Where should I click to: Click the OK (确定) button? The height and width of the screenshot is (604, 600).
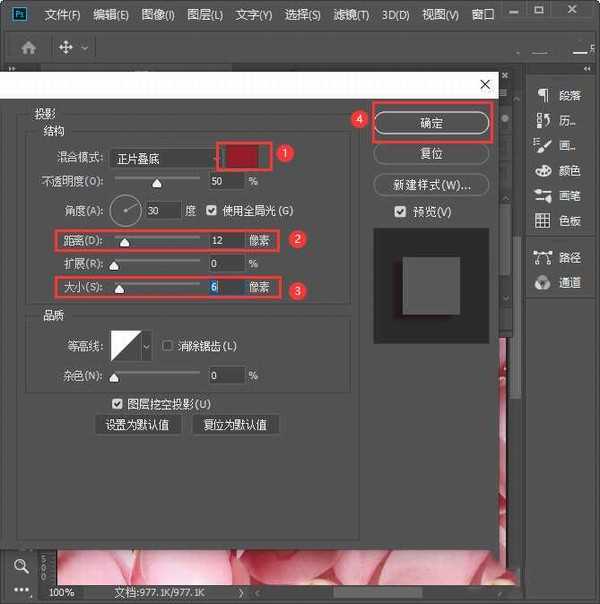coord(431,123)
